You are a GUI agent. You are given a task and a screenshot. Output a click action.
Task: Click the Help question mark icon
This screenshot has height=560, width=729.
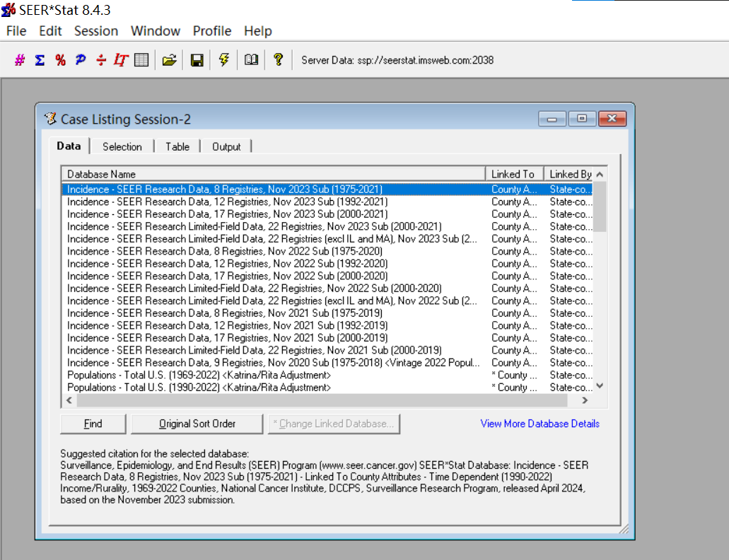278,60
